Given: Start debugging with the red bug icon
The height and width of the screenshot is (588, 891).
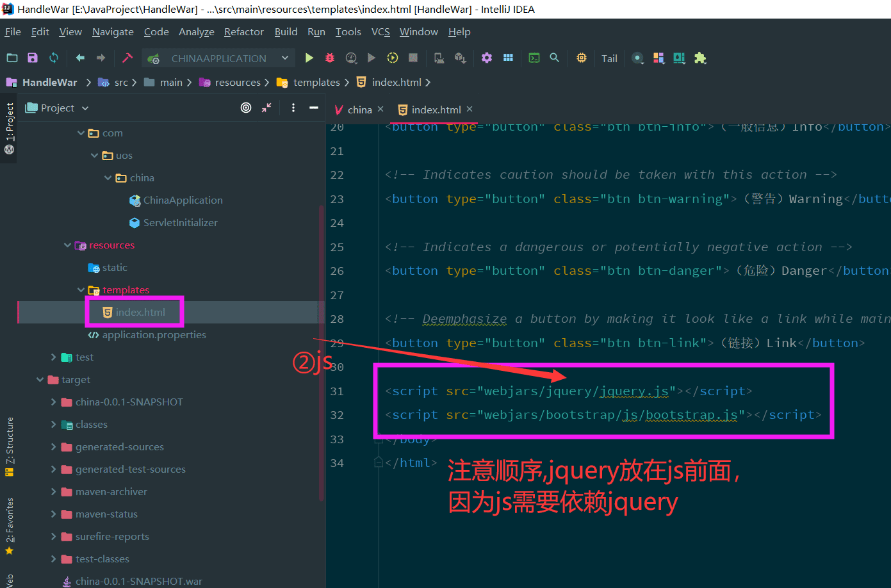Looking at the screenshot, I should click(330, 58).
